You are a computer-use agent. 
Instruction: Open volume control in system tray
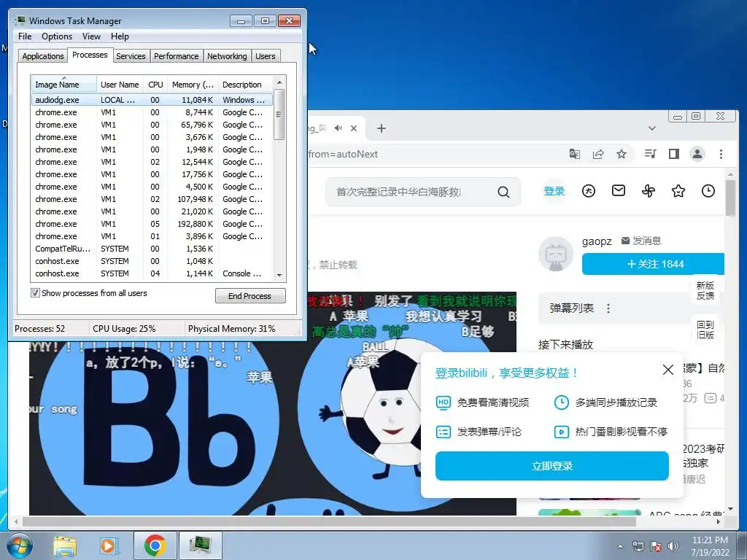(x=673, y=546)
